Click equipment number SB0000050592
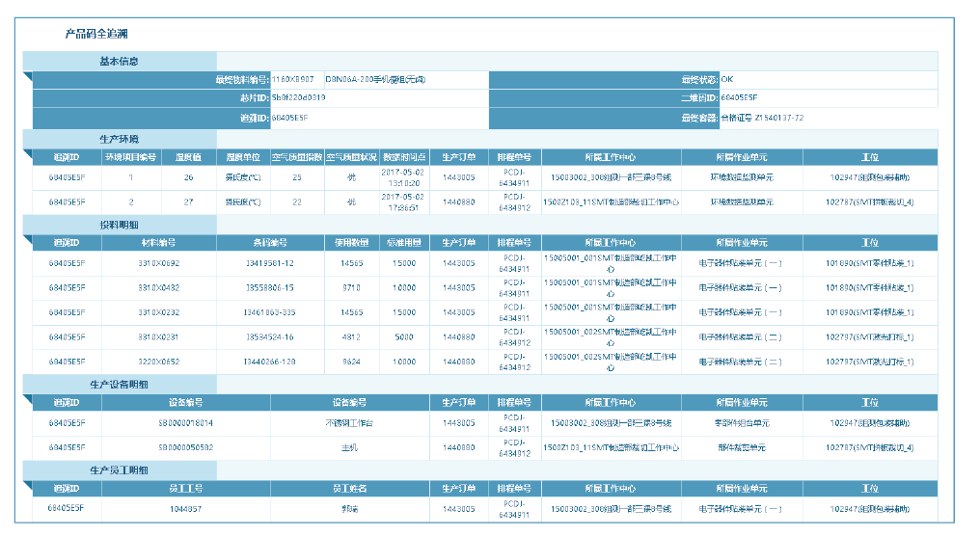The width and height of the screenshot is (980, 537). [185, 447]
